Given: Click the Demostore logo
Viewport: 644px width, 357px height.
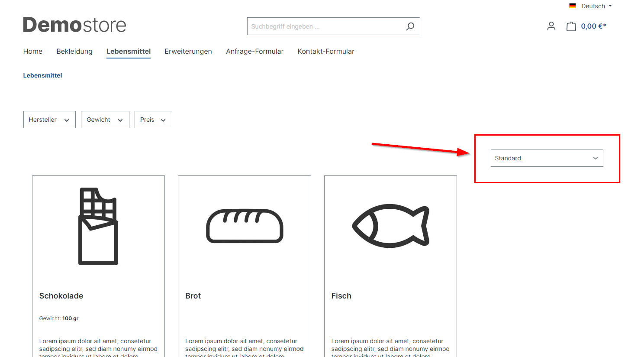Looking at the screenshot, I should tap(74, 25).
